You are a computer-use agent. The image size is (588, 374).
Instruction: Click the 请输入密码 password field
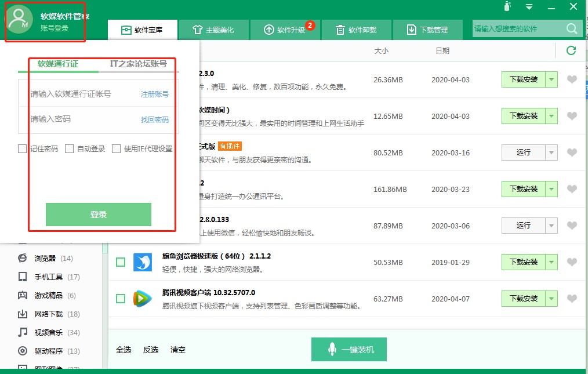click(x=81, y=119)
